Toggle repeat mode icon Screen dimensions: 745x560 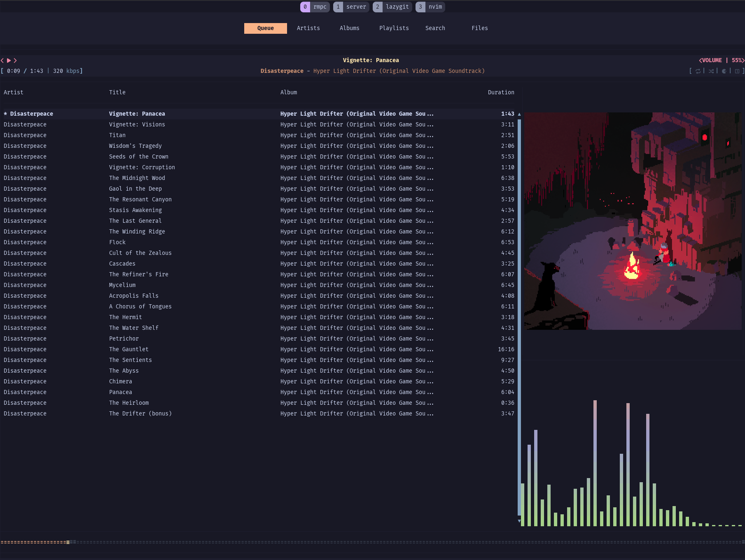pos(698,71)
